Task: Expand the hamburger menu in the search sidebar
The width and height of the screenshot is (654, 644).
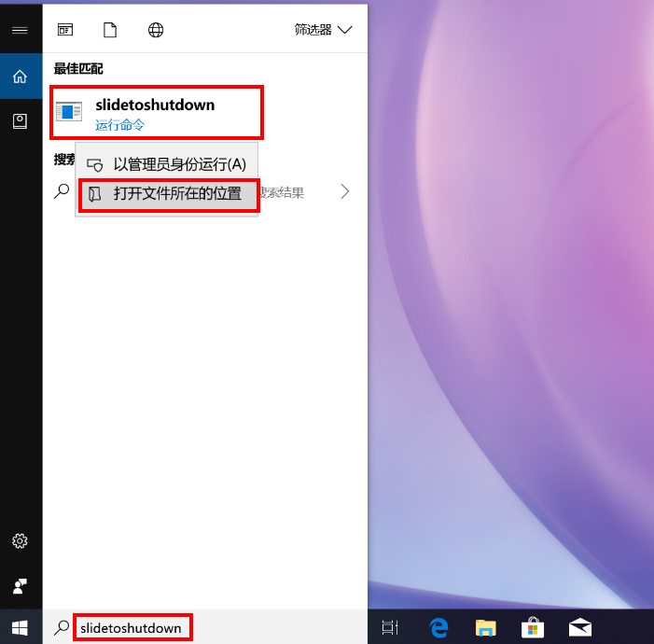Action: click(x=20, y=30)
